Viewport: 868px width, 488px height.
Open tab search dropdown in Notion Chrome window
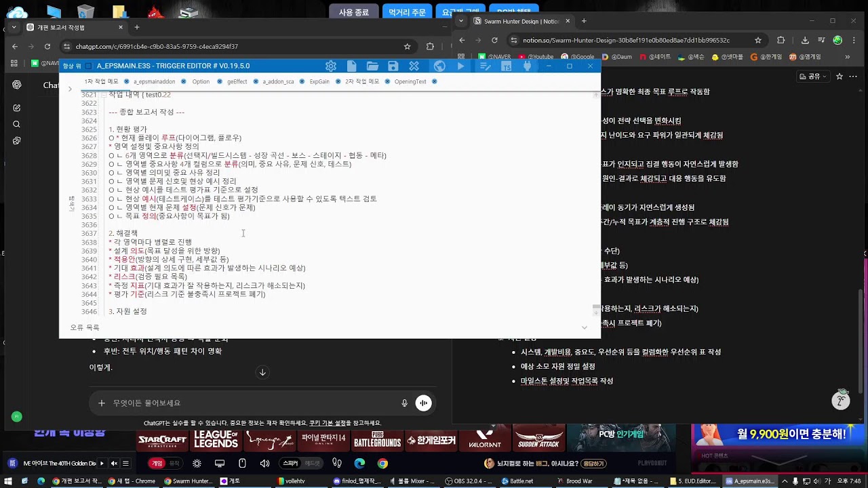click(x=462, y=21)
